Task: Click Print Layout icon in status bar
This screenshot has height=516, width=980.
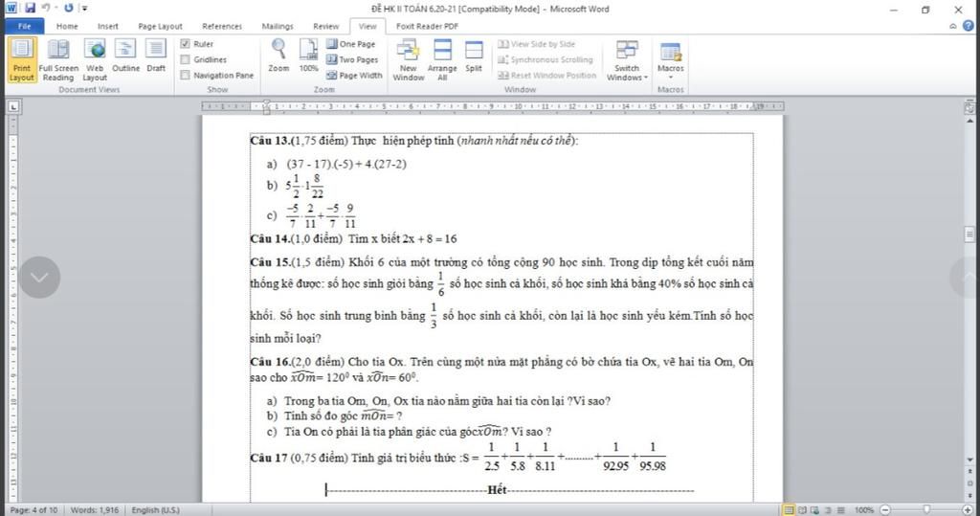Action: tap(790, 509)
